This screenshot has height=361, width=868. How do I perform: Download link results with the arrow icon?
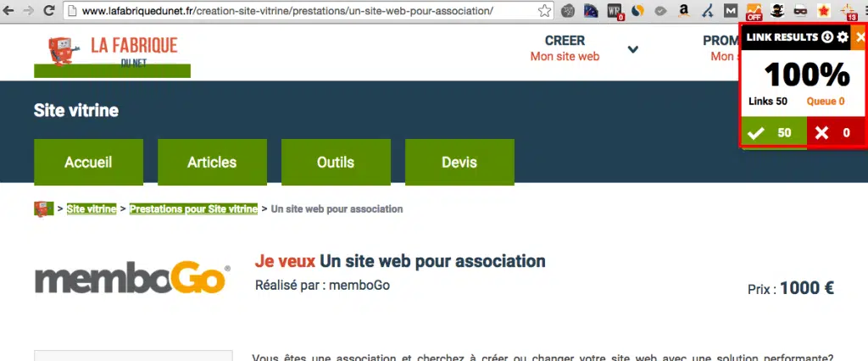(827, 37)
